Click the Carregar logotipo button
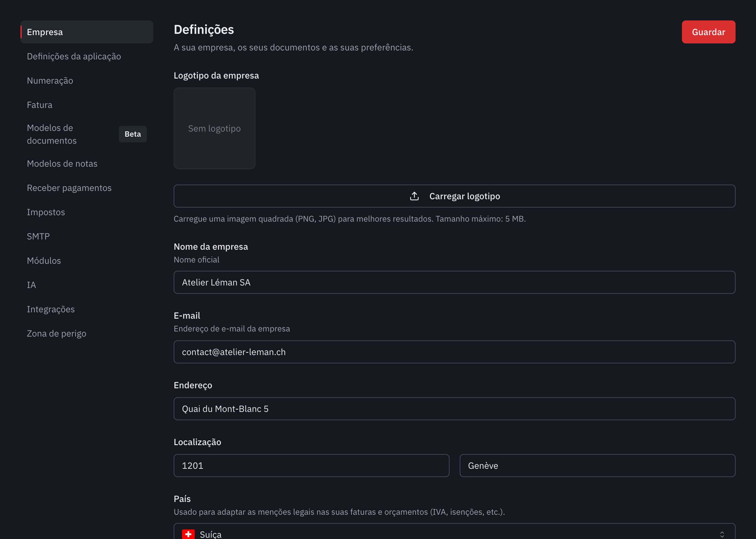Viewport: 756px width, 539px height. click(x=454, y=196)
